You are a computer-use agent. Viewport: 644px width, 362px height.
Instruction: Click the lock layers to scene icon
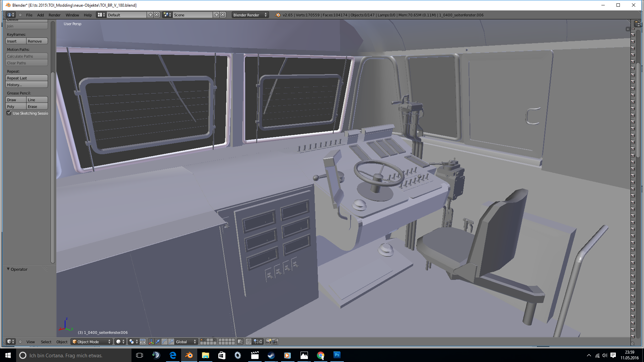tap(240, 342)
